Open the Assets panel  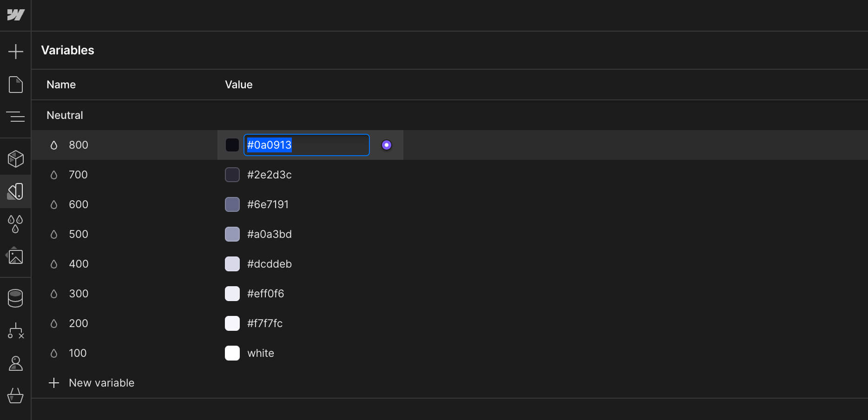pyautogui.click(x=16, y=256)
